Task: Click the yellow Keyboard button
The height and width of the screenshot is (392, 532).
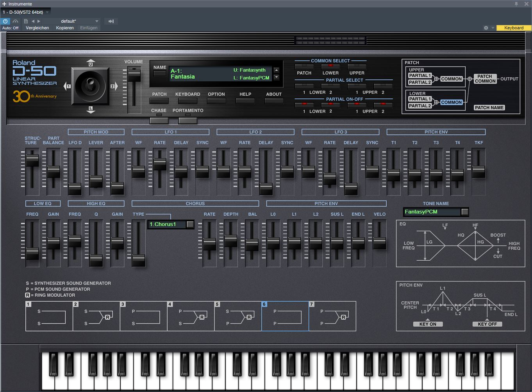Action: [514, 28]
